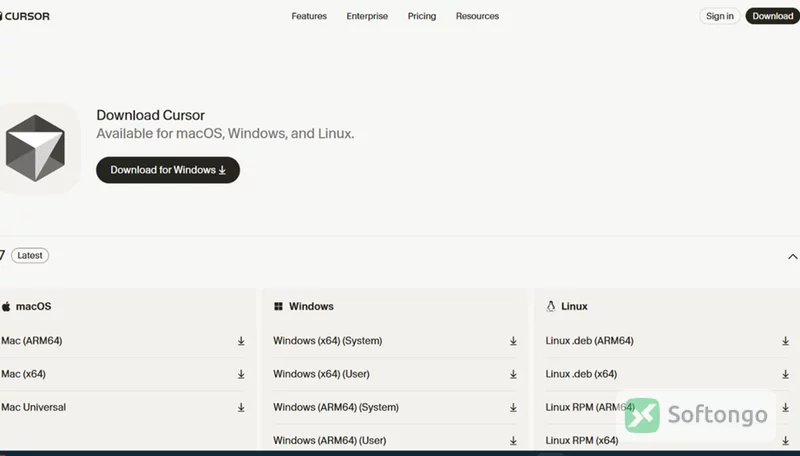This screenshot has width=800, height=456.
Task: Download Mac Universal via its arrow icon
Action: [x=241, y=407]
